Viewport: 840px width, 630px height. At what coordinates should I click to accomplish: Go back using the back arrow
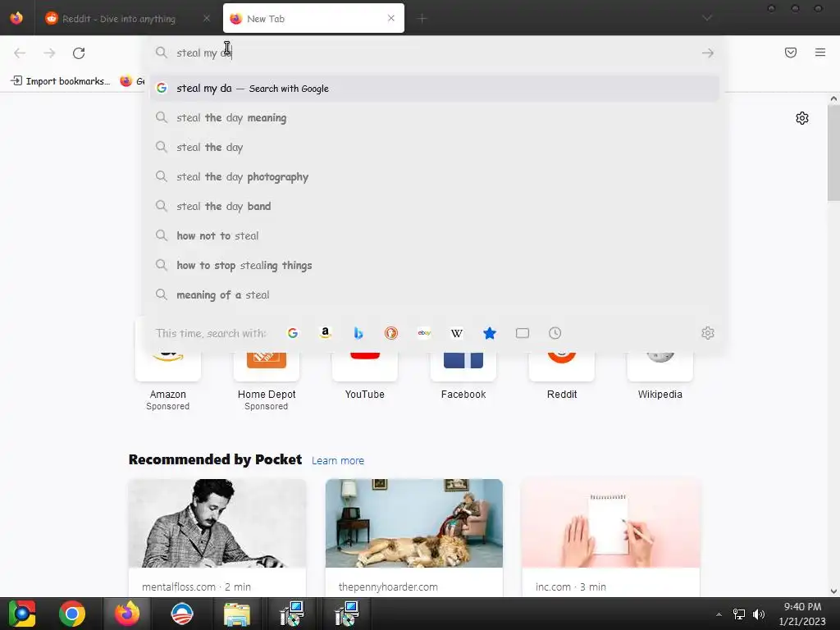pos(20,53)
